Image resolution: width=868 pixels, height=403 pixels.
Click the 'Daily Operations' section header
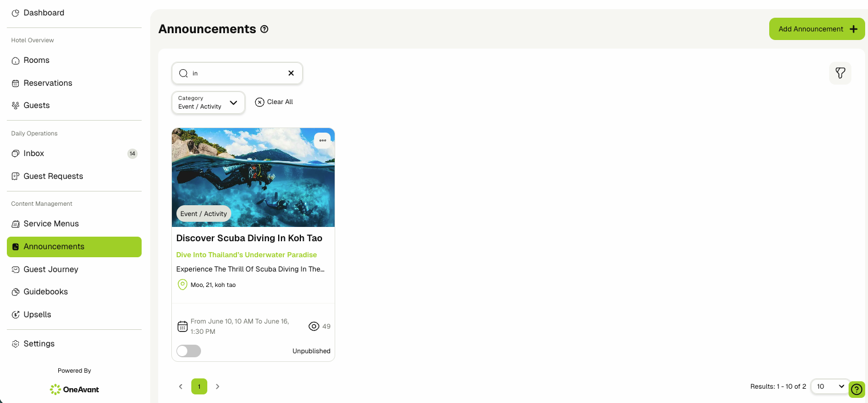(34, 133)
